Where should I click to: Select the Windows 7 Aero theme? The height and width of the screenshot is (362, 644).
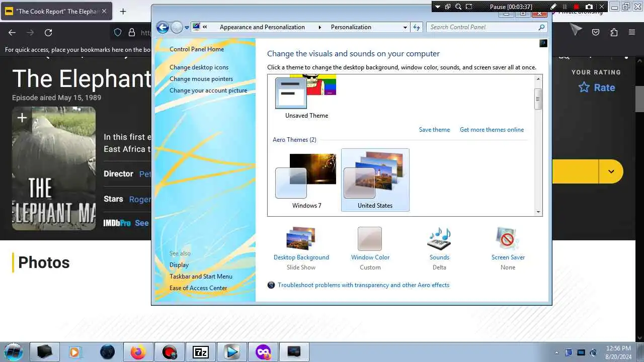click(306, 181)
